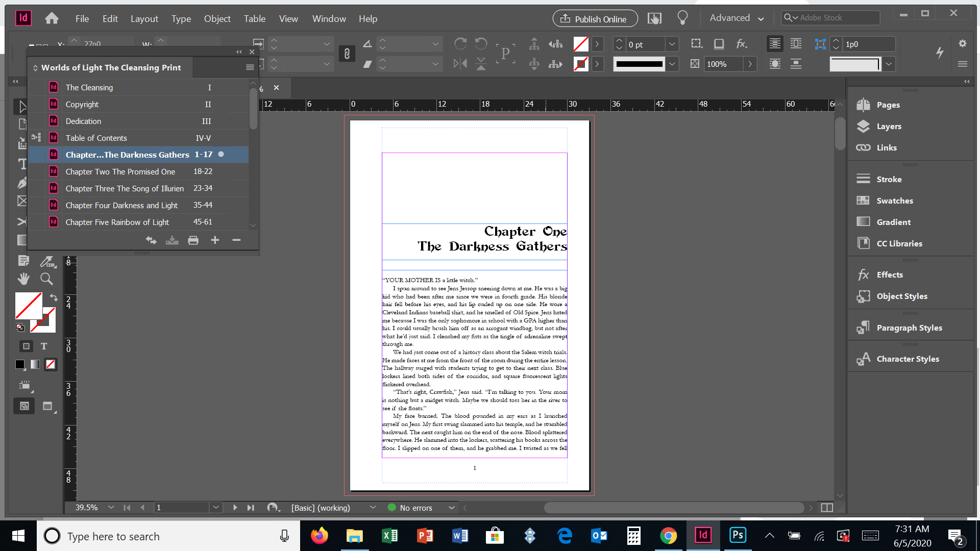Select the black fill swatch in the toolbar
Screen dimensions: 980x551
coord(19,364)
